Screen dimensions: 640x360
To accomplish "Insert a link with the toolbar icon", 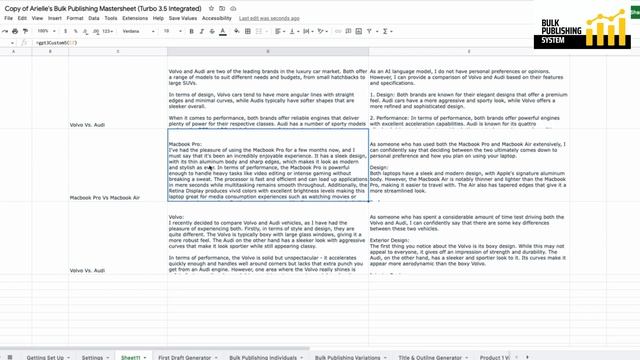I will [338, 31].
